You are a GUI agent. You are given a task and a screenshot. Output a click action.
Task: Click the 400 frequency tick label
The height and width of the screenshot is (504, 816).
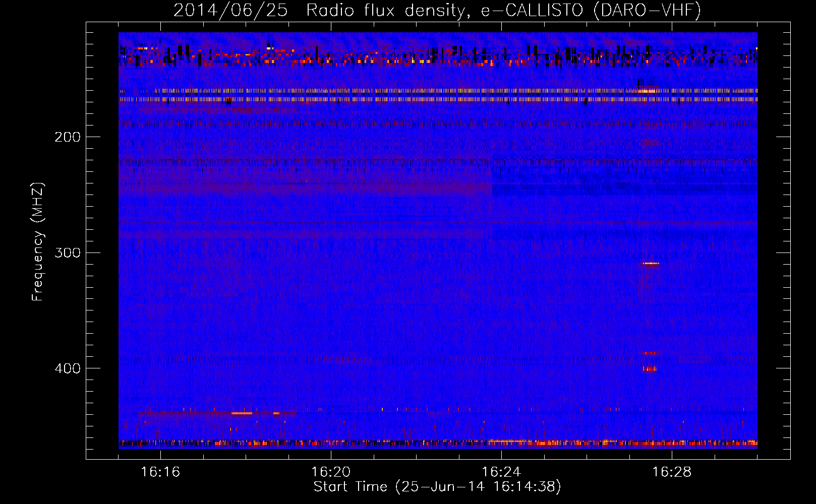point(68,368)
